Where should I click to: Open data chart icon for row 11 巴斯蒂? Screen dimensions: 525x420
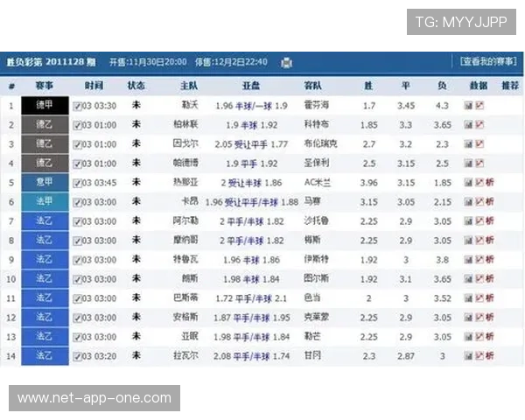[x=468, y=298]
